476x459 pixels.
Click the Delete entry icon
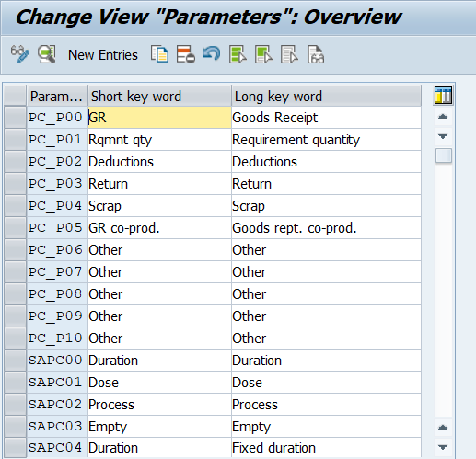pyautogui.click(x=186, y=54)
